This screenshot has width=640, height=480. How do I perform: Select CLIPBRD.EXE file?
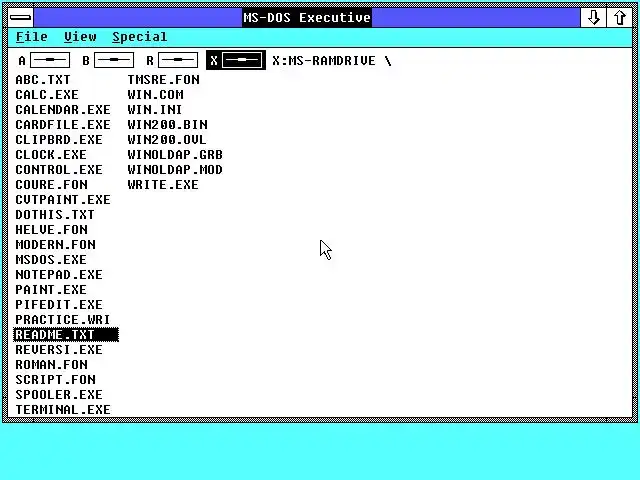pyautogui.click(x=59, y=140)
